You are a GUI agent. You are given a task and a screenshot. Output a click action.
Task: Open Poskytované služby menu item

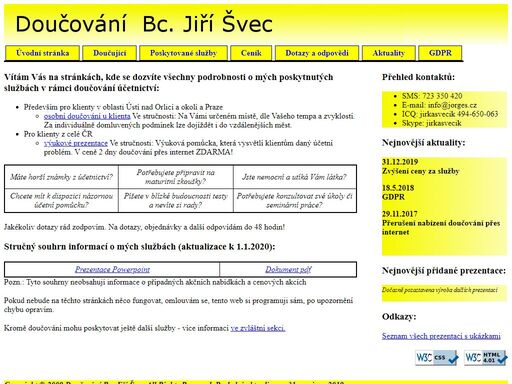183,53
